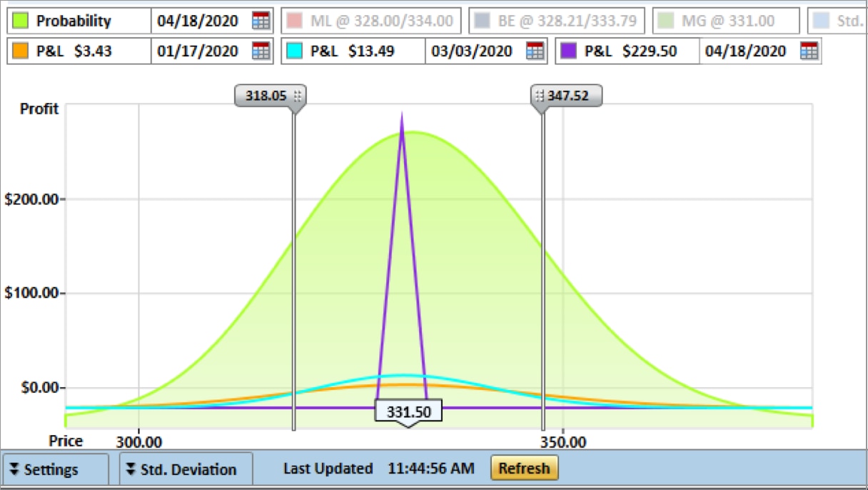This screenshot has height=490, width=868.
Task: Click the Price axis title
Action: (x=66, y=441)
